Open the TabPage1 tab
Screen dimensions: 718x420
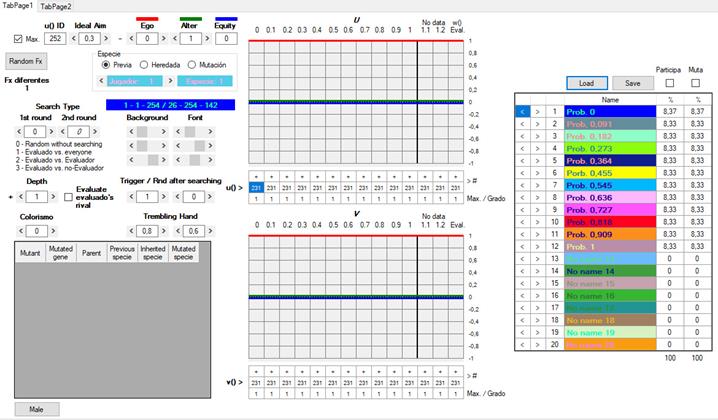point(17,6)
